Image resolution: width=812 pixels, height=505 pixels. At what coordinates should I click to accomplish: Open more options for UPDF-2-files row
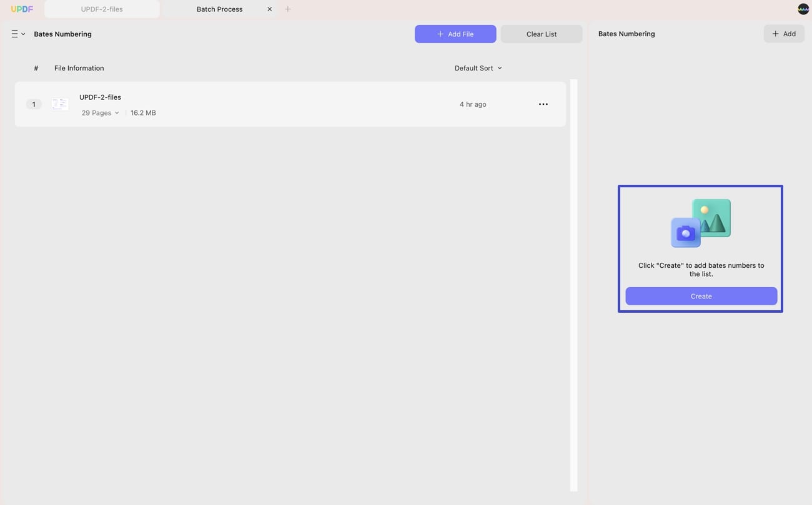click(543, 104)
